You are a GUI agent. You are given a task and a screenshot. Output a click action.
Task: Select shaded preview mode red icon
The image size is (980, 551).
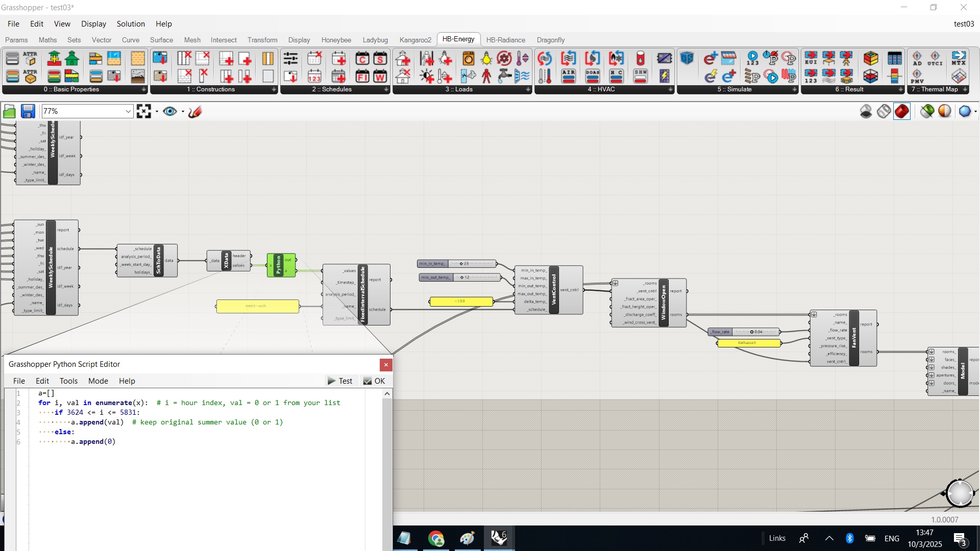[902, 111]
